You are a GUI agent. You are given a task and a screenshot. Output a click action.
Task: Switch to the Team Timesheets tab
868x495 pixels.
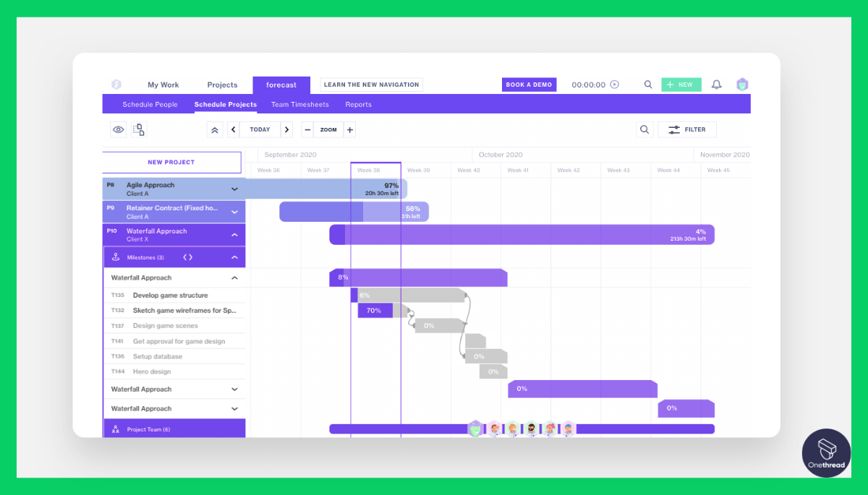[x=299, y=104]
